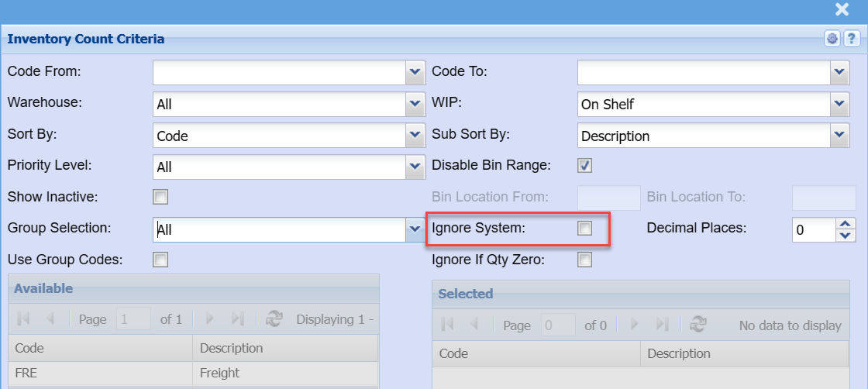The height and width of the screenshot is (389, 868).
Task: Close the dialog with the X button
Action: (842, 9)
